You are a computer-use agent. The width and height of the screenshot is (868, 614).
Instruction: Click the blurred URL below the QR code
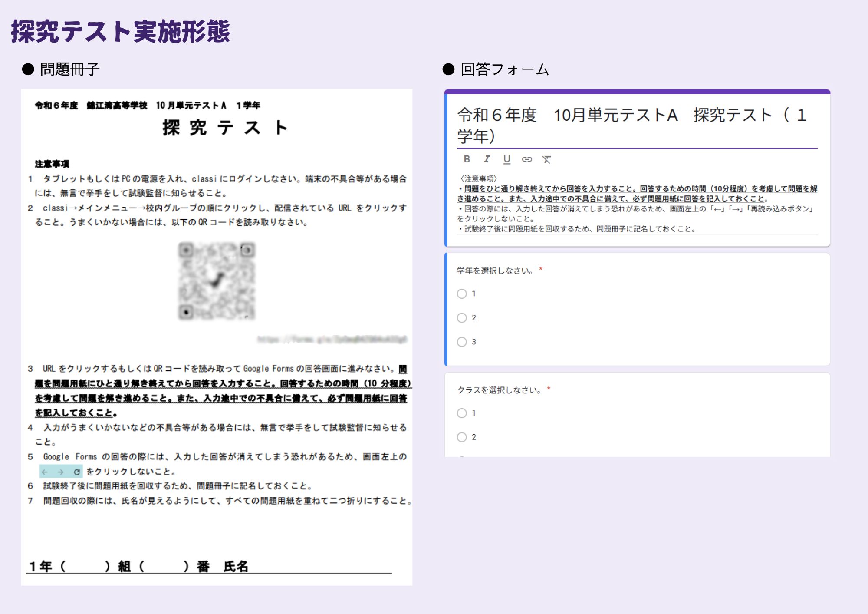(x=332, y=339)
